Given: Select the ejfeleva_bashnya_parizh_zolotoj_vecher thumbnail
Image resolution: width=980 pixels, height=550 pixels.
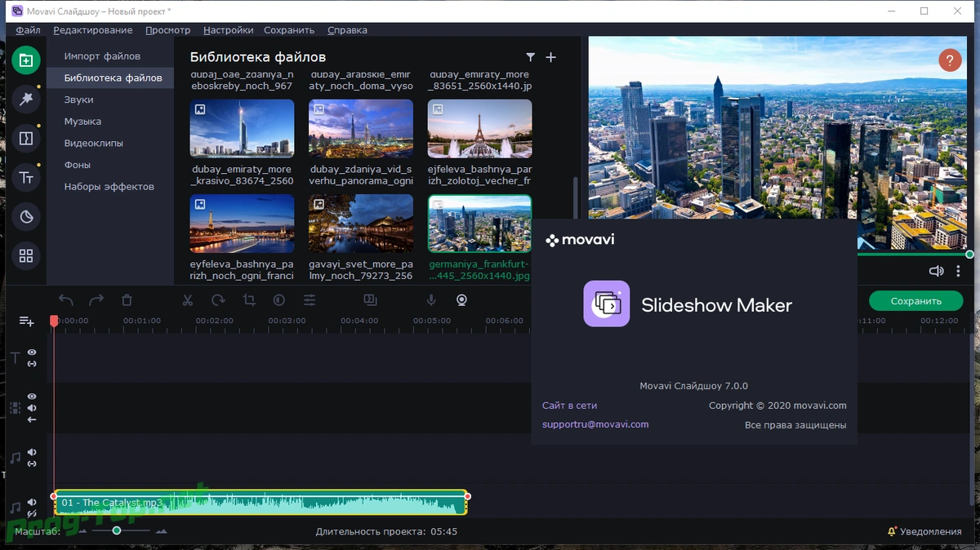Looking at the screenshot, I should pyautogui.click(x=479, y=128).
